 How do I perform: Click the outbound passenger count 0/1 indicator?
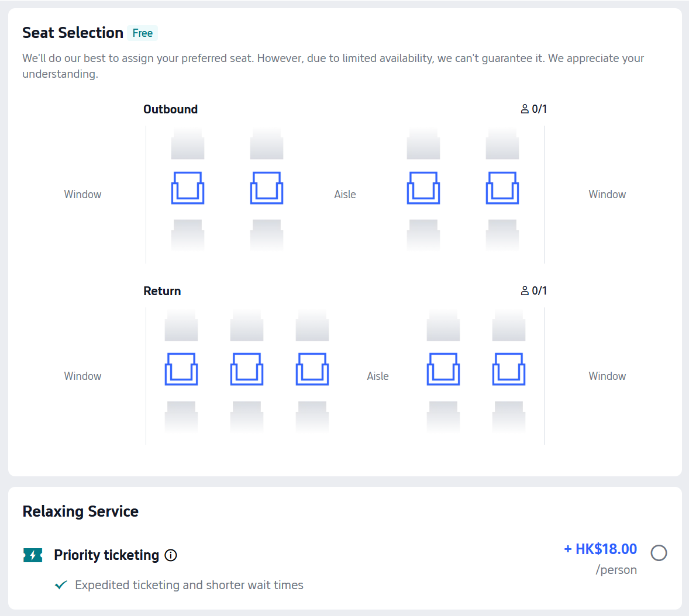[x=534, y=109]
